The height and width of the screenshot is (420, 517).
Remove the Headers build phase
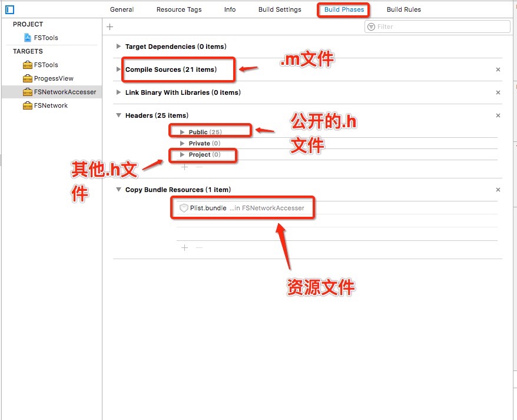point(498,115)
